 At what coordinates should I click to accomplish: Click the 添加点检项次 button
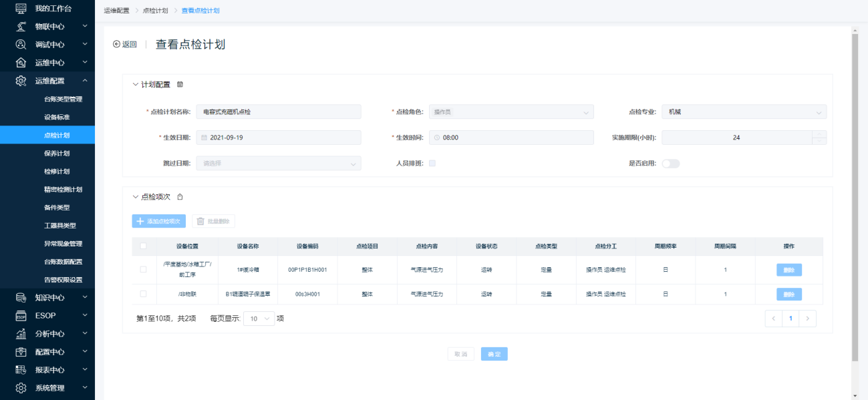158,221
